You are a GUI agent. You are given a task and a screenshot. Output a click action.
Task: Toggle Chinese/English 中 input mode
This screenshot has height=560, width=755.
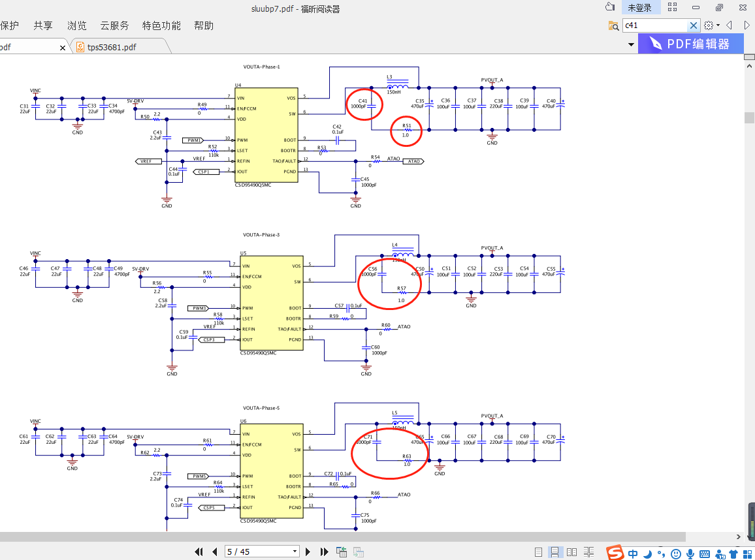tap(633, 553)
